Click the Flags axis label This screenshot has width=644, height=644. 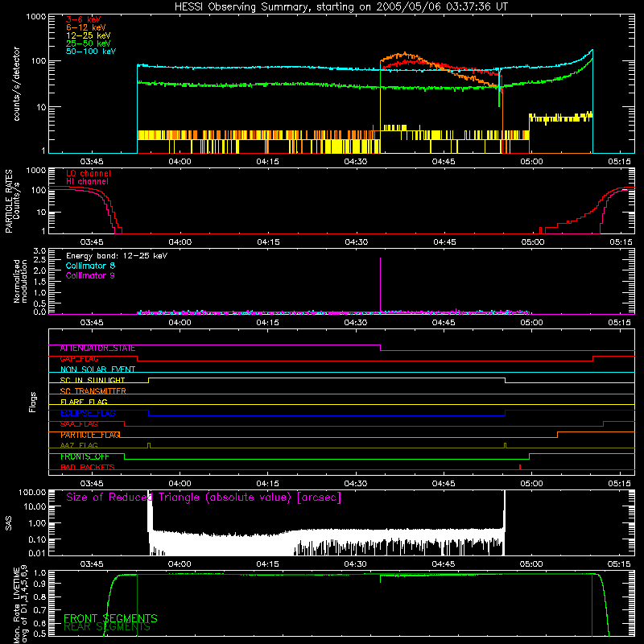[x=32, y=402]
